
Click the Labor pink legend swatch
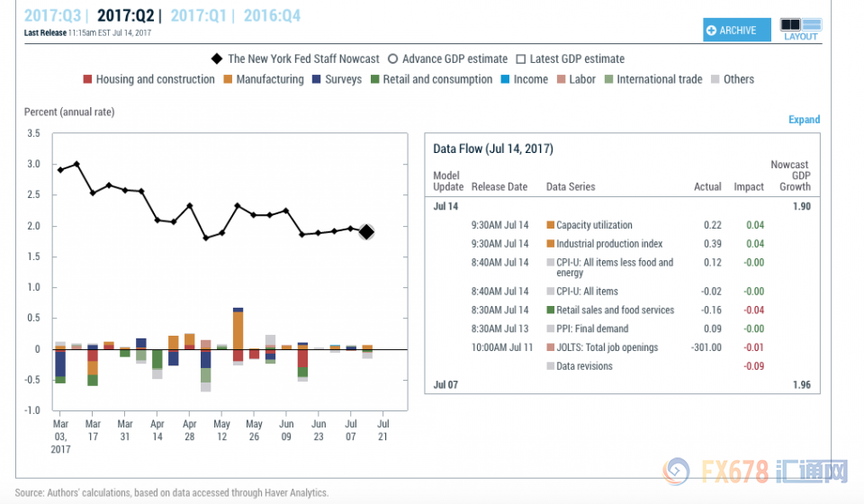pos(561,79)
